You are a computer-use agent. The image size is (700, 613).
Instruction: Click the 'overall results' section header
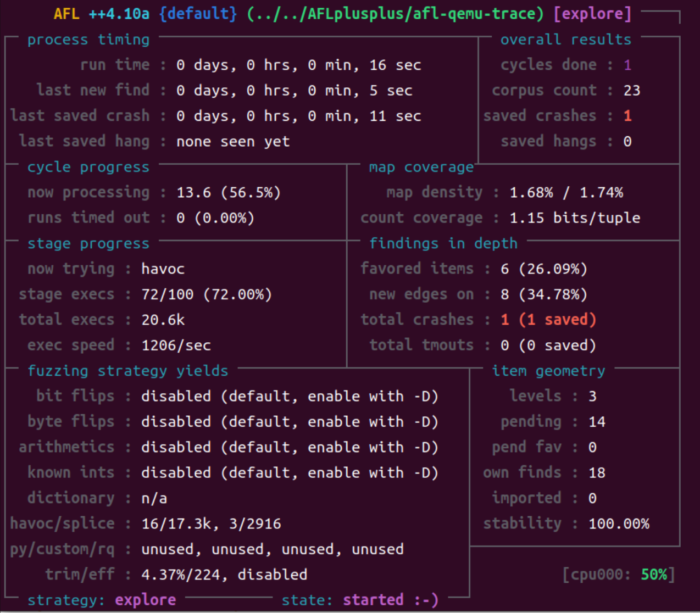coord(566,40)
